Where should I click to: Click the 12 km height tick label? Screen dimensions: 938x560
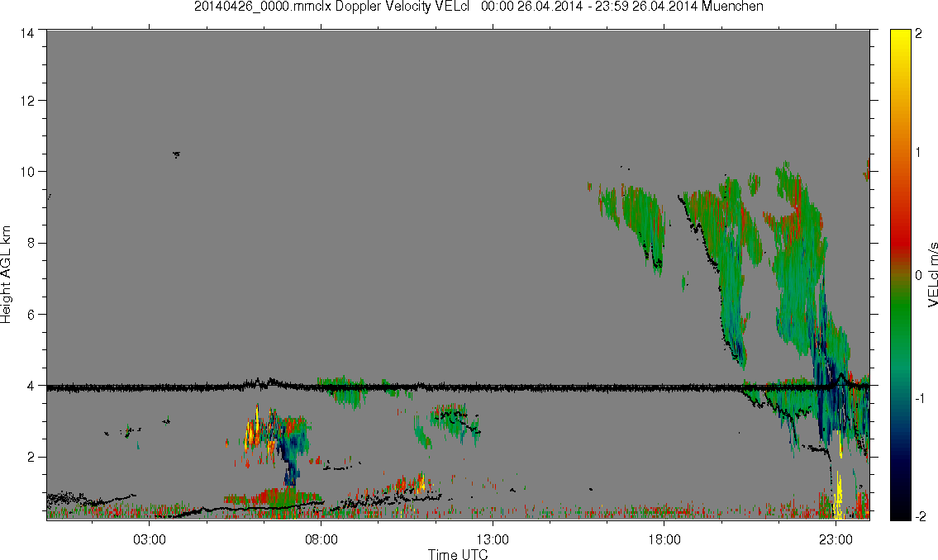pyautogui.click(x=27, y=101)
